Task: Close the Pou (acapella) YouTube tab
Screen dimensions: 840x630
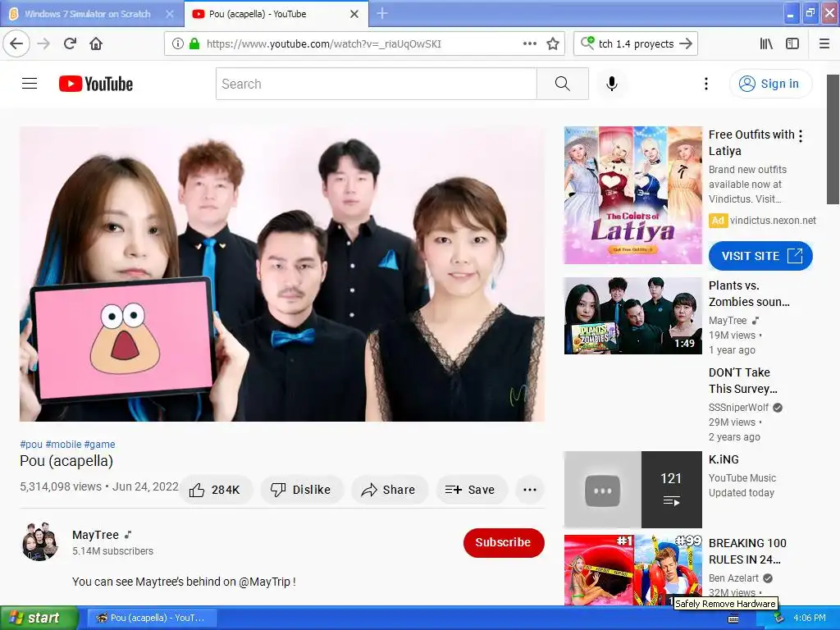Action: click(354, 14)
